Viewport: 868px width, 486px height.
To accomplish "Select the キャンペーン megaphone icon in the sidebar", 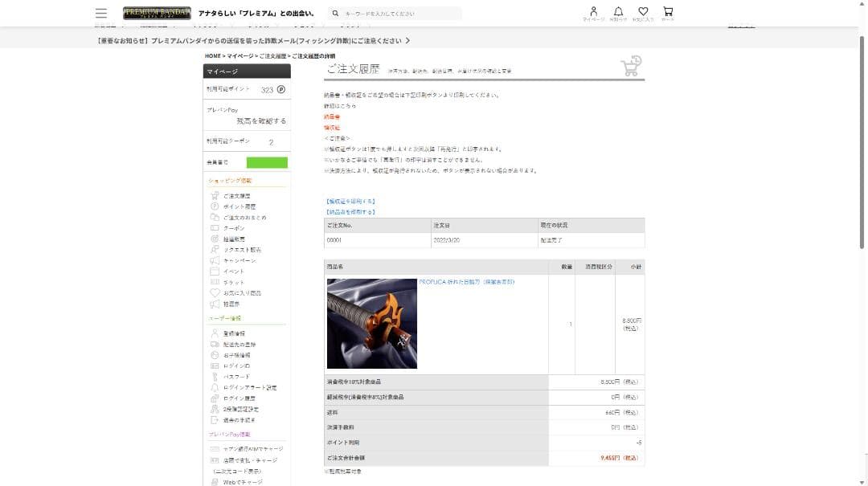I will [213, 260].
